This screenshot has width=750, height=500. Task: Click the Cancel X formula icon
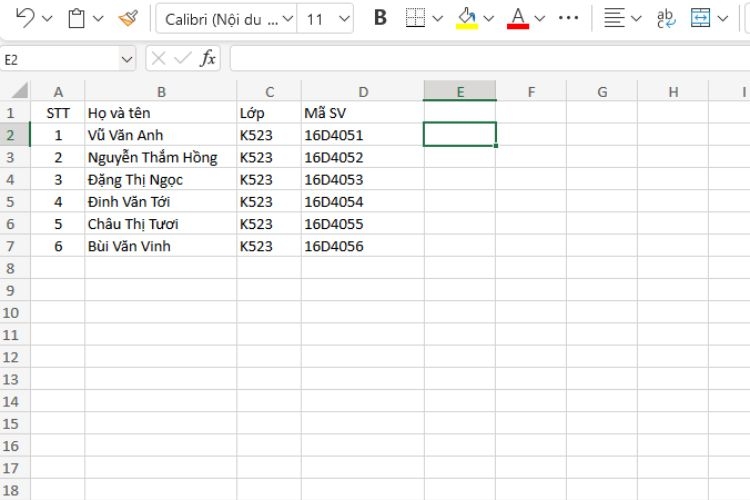coord(158,59)
